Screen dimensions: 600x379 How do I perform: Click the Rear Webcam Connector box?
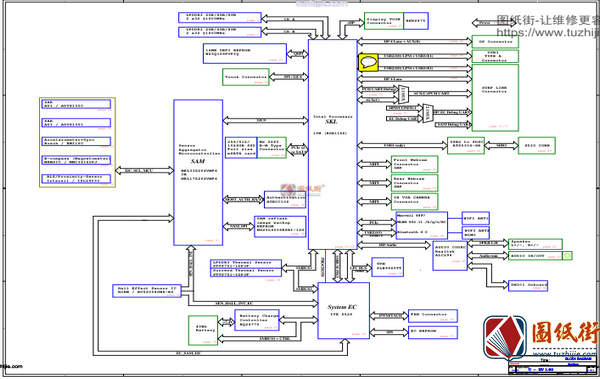414,183
